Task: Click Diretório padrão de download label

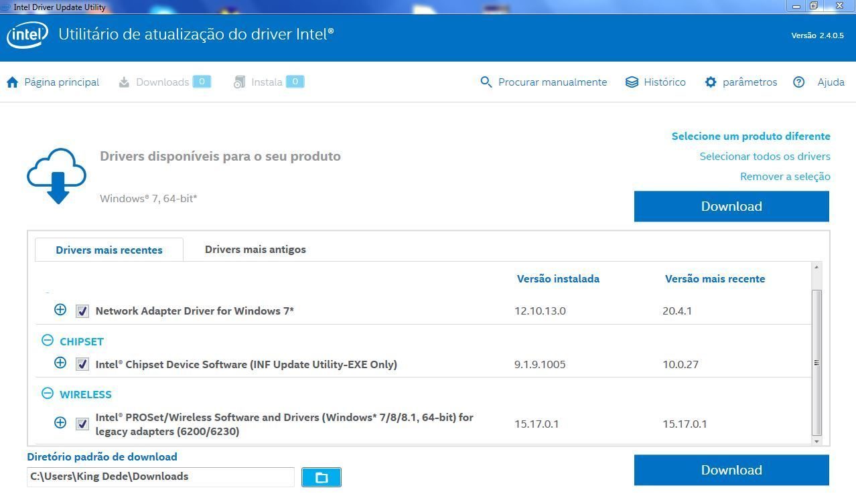Action: pyautogui.click(x=102, y=456)
